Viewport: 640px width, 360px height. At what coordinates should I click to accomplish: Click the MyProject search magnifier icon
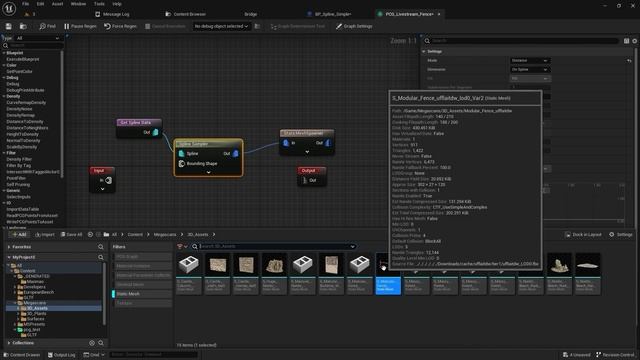(x=100, y=257)
